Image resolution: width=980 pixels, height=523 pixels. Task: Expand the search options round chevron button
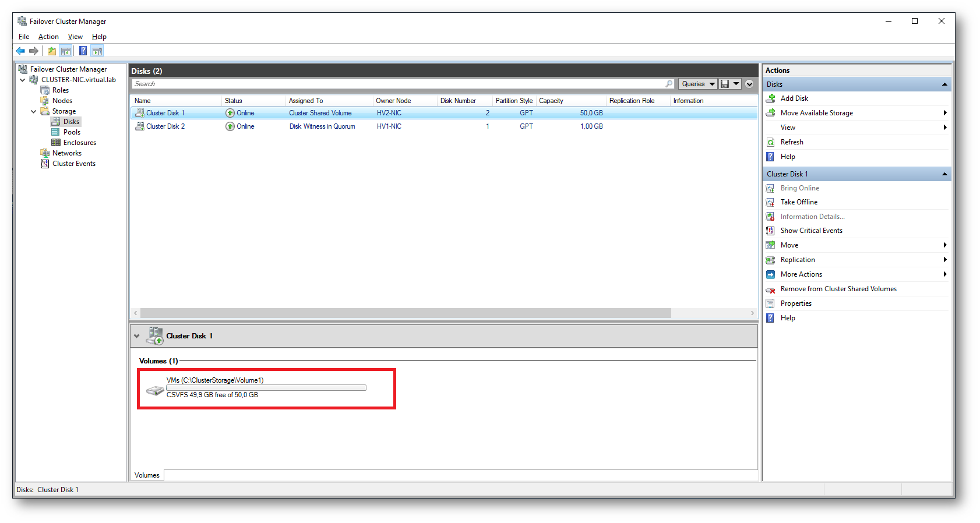[749, 84]
